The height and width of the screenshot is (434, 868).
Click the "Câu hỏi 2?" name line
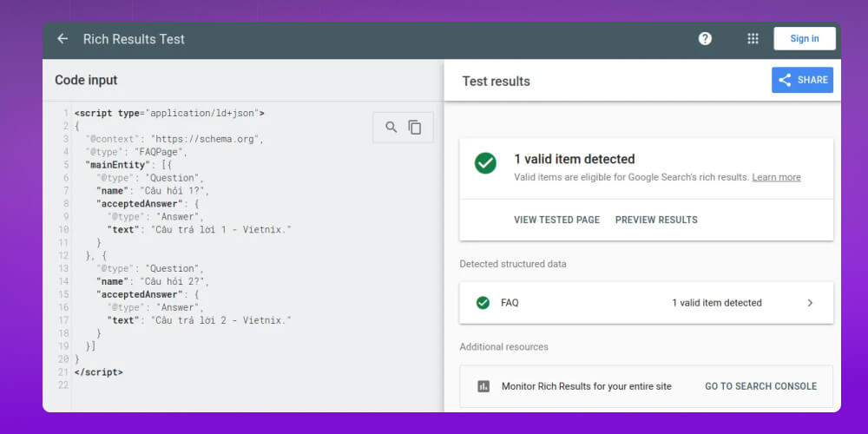coord(152,281)
